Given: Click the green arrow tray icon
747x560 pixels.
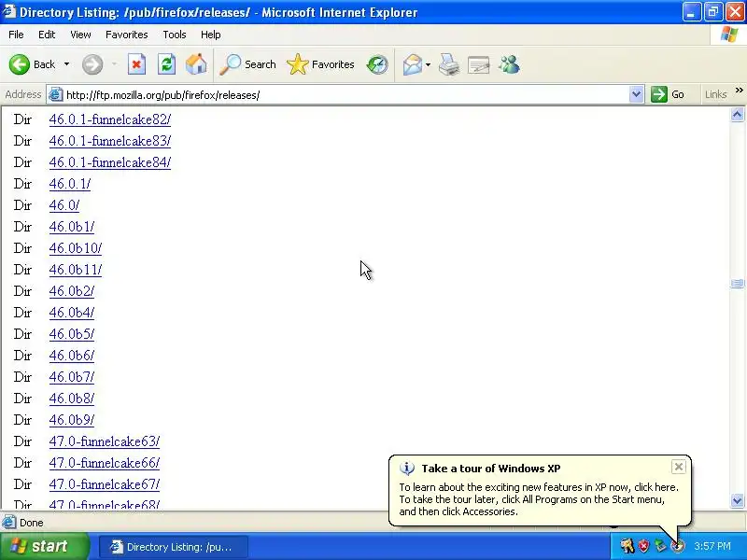Looking at the screenshot, I should (x=660, y=546).
